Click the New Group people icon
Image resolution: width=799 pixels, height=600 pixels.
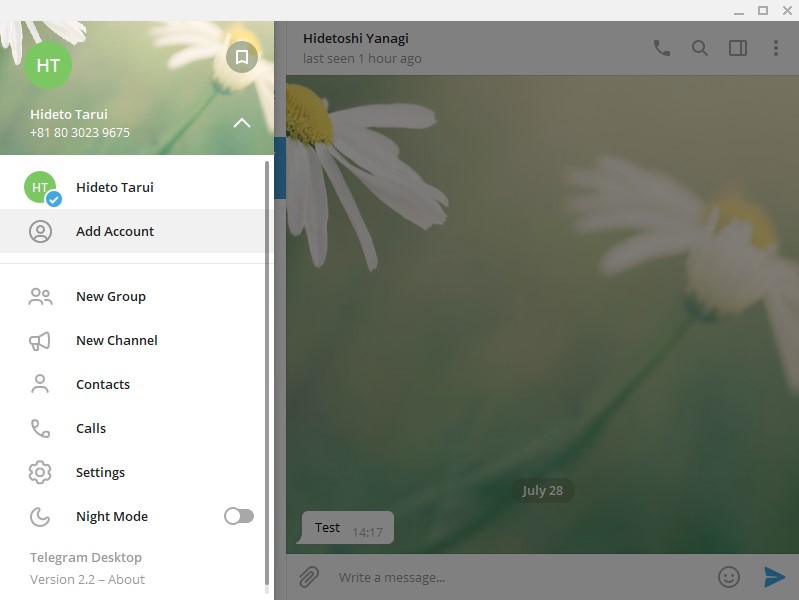(40, 297)
